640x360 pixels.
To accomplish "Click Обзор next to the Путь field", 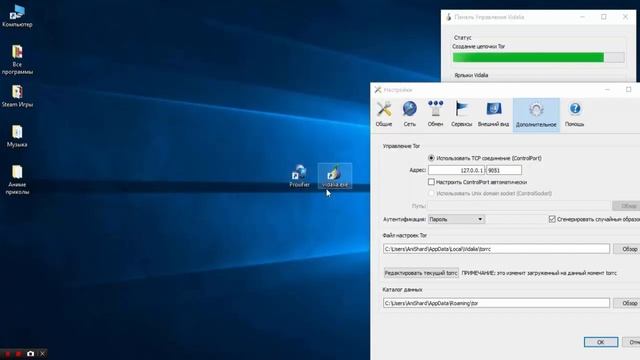I will click(x=627, y=206).
